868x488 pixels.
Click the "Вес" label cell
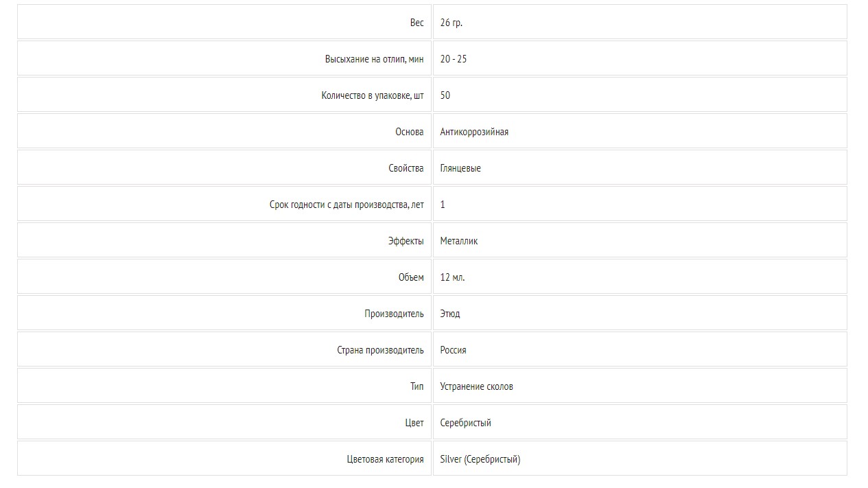click(x=417, y=23)
